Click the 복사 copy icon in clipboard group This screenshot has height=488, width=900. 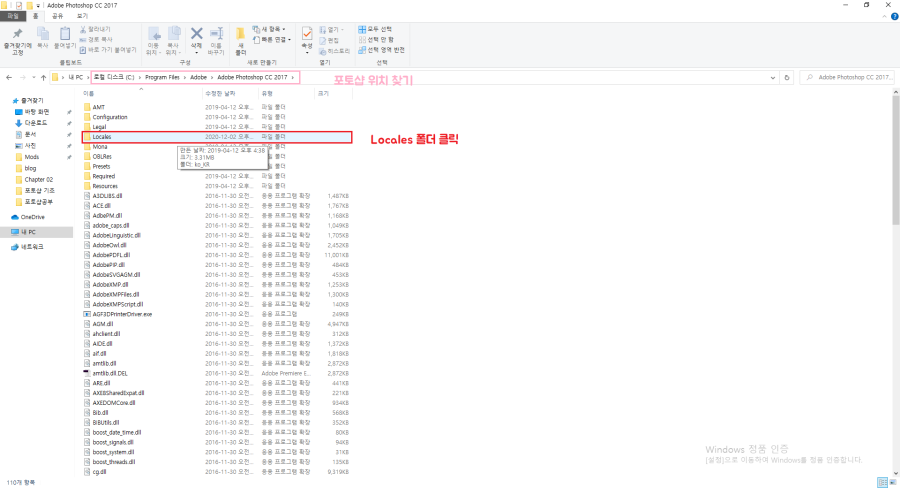coord(43,34)
